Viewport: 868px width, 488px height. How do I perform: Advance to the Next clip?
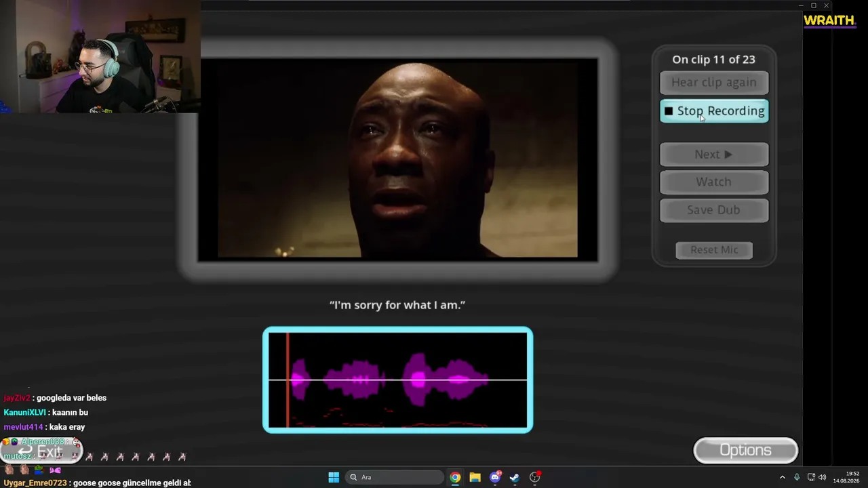coord(714,155)
